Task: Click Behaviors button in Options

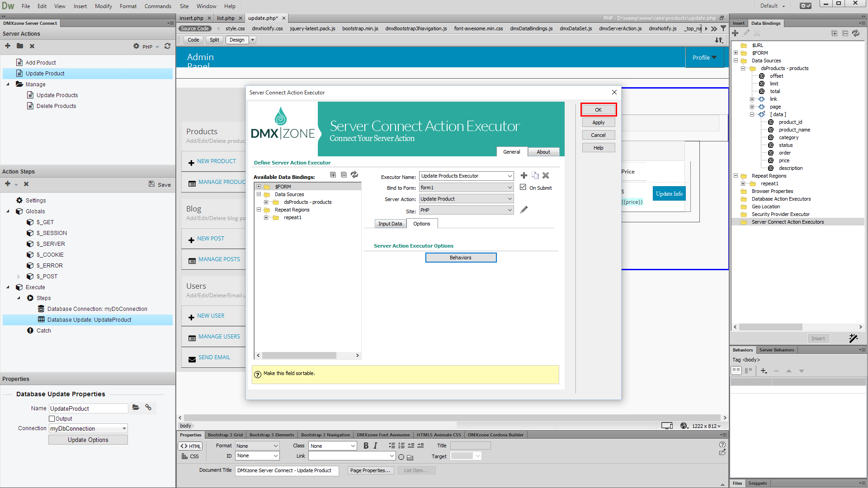Action: [460, 258]
